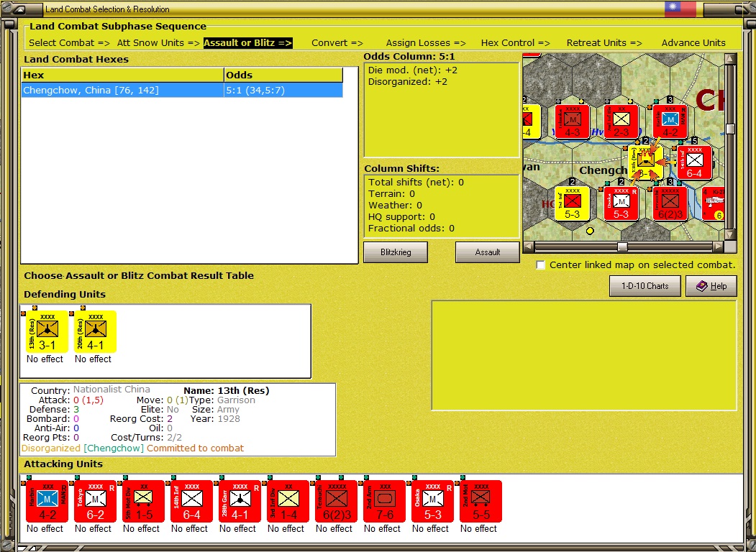Click the Advance Units subphase label
The height and width of the screenshot is (552, 756).
tap(693, 43)
